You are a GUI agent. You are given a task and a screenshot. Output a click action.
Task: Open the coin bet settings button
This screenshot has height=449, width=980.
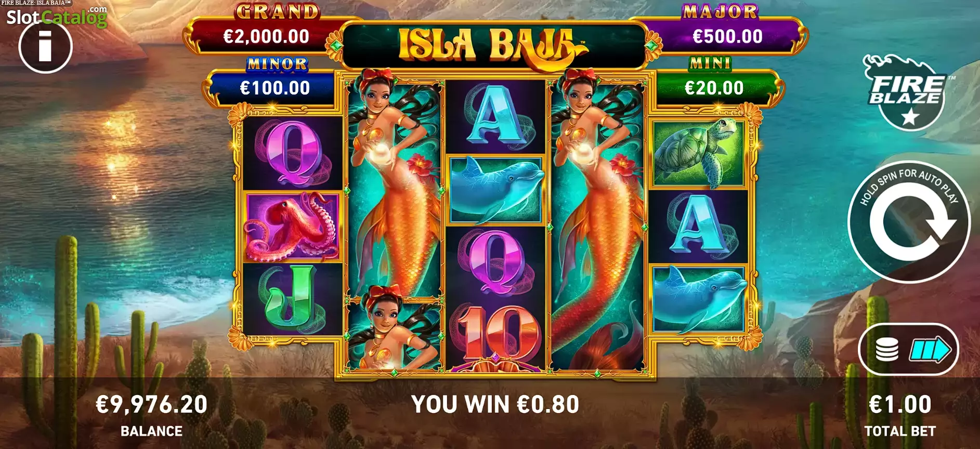[x=909, y=349]
